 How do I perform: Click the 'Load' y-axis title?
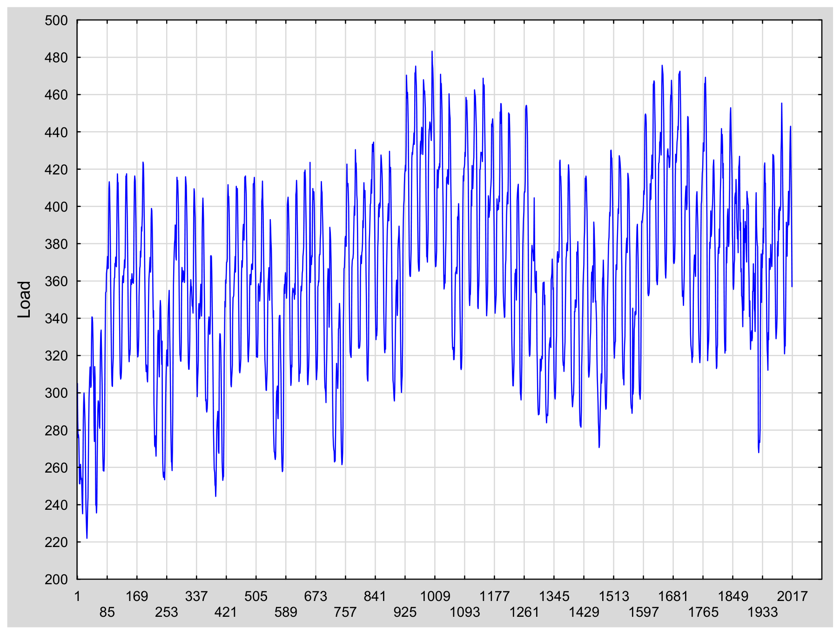click(24, 300)
